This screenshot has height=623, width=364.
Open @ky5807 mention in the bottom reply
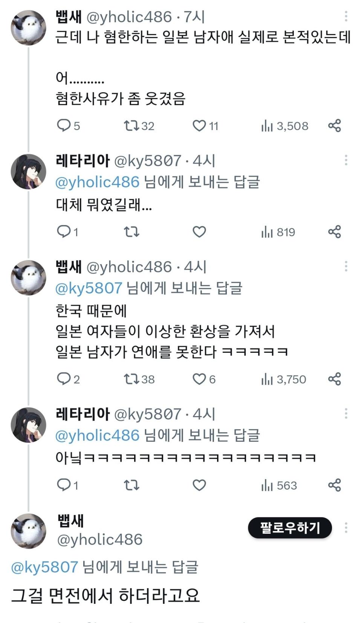click(44, 567)
